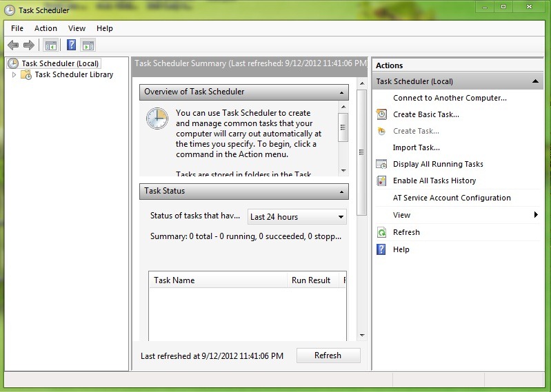Maximize the Task Scheduler window
The width and height of the screenshot is (551, 392).
click(503, 7)
